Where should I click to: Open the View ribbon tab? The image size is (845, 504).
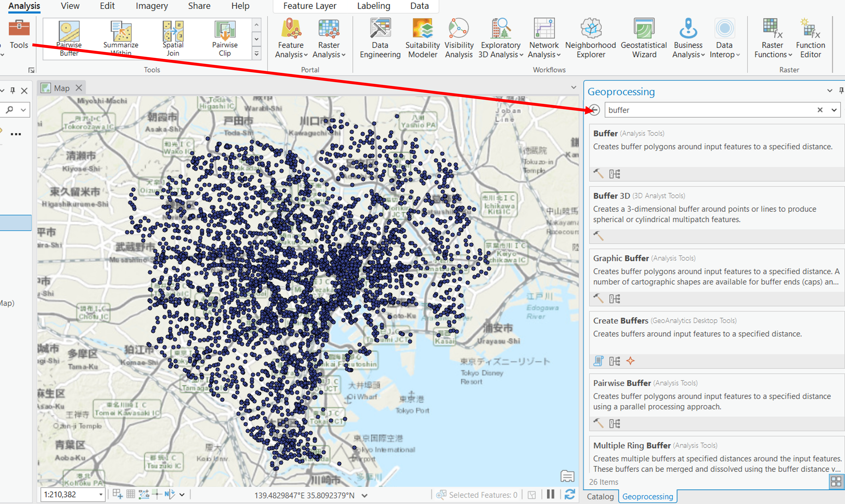pos(70,6)
